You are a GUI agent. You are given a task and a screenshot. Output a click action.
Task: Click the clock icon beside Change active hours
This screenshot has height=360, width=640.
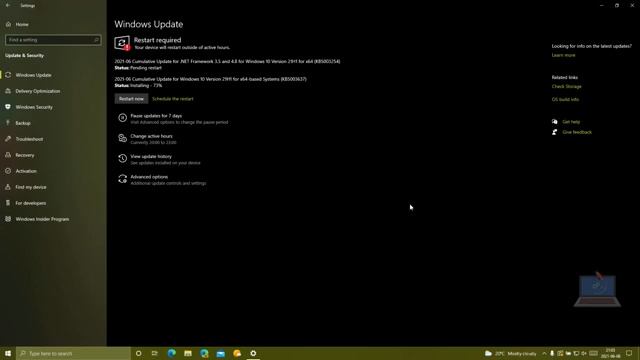tap(122, 138)
